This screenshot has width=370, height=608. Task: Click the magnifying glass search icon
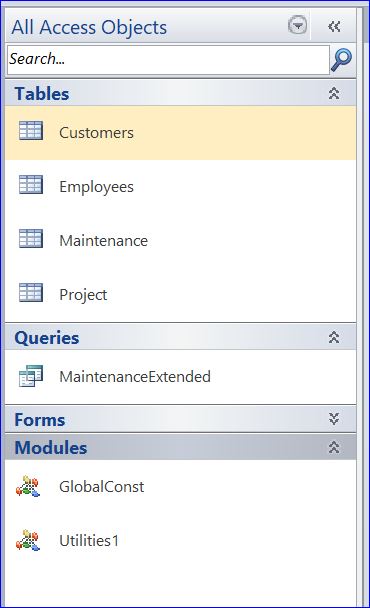342,60
